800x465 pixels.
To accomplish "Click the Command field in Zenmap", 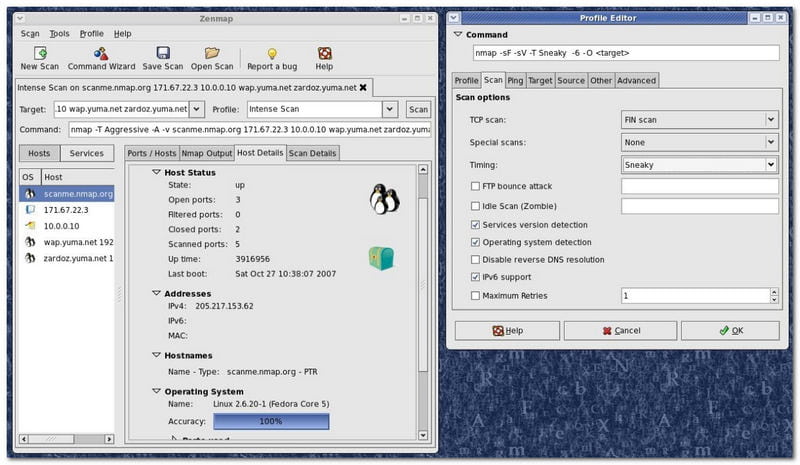I will (x=249, y=130).
